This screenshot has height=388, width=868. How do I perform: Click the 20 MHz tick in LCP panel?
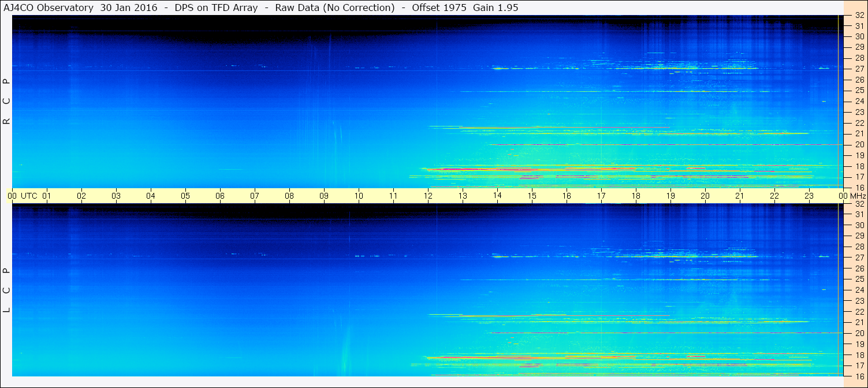859,333
